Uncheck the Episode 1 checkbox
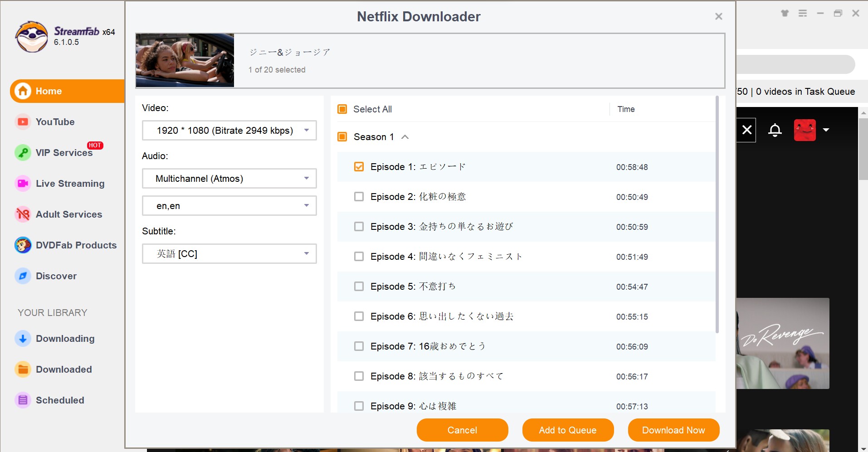Viewport: 868px width, 452px height. [x=359, y=167]
